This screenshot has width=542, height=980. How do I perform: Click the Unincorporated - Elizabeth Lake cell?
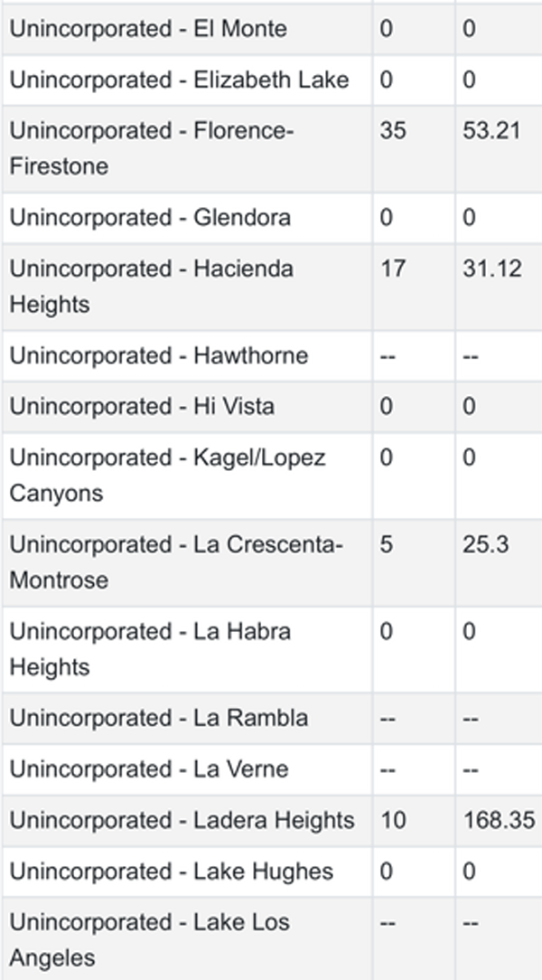(x=187, y=80)
